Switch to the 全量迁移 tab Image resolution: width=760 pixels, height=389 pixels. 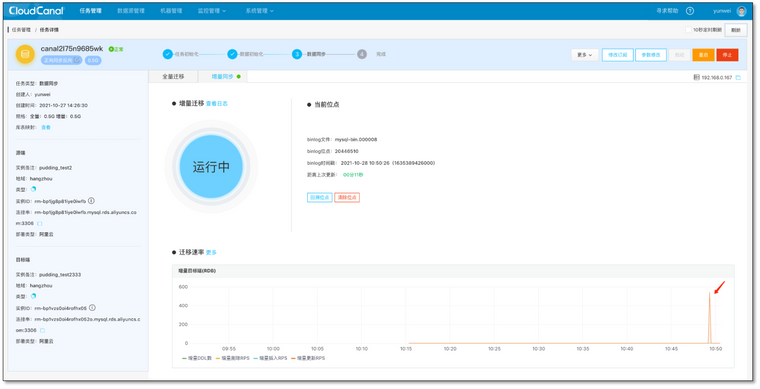[173, 77]
